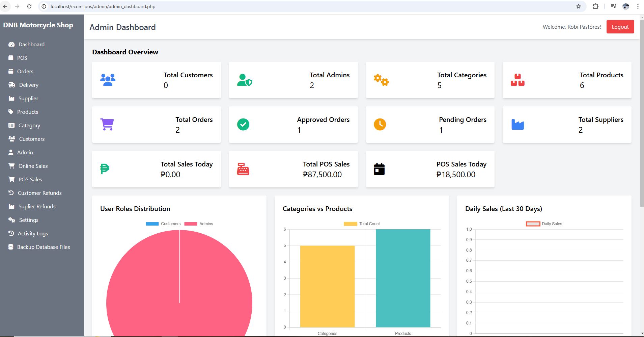Go back using browser back arrow

click(5, 6)
